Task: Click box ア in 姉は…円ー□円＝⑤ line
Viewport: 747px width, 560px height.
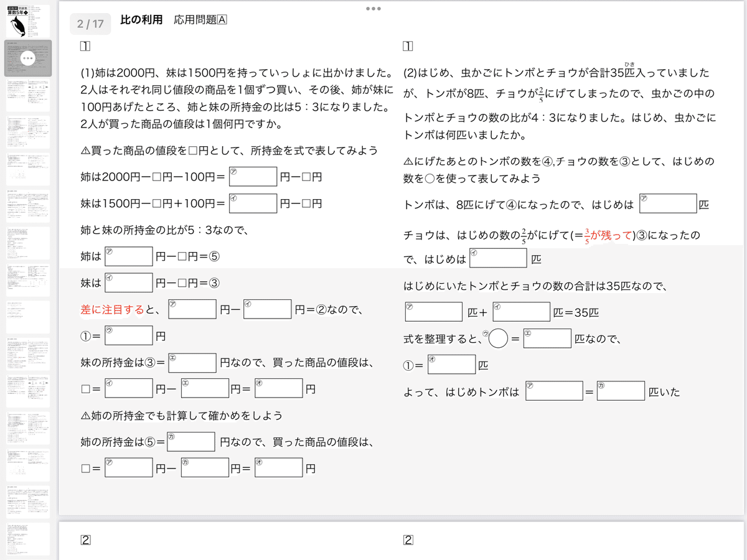Action: [x=129, y=256]
